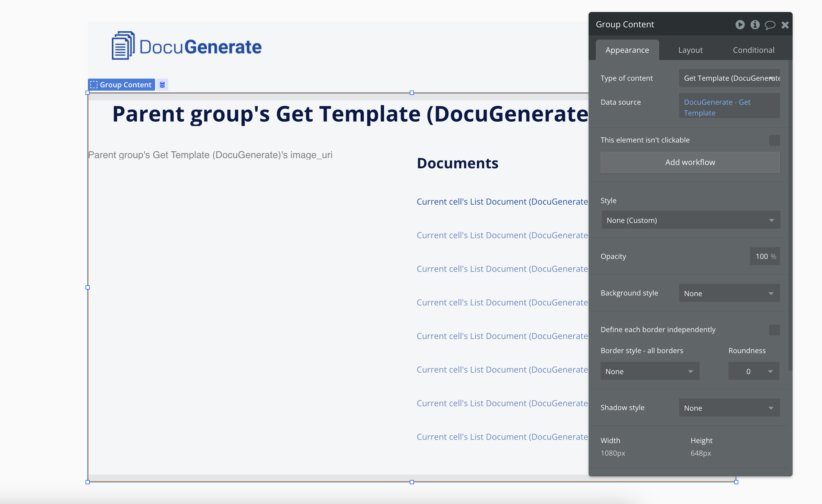
Task: Click the Opacity 100 % field
Action: pyautogui.click(x=765, y=256)
